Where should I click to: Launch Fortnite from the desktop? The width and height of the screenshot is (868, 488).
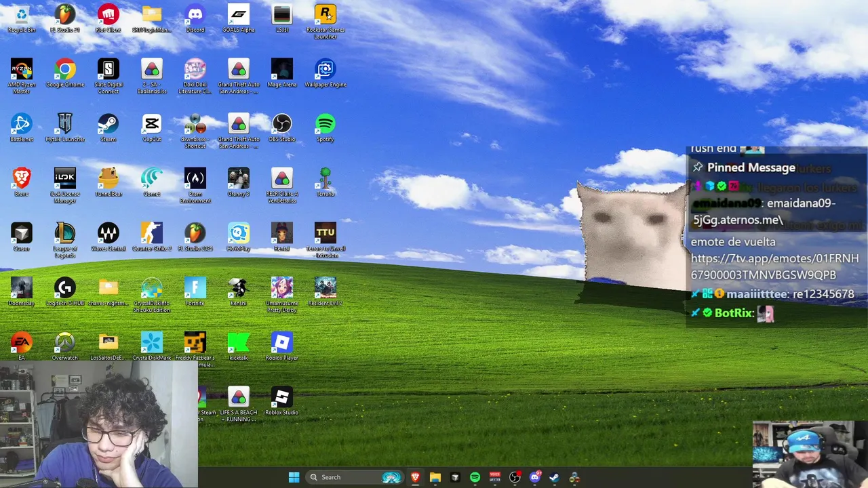[x=195, y=291]
